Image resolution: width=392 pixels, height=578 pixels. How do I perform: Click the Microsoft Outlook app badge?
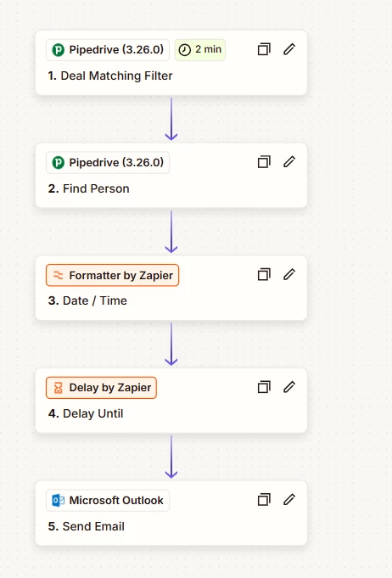(108, 500)
